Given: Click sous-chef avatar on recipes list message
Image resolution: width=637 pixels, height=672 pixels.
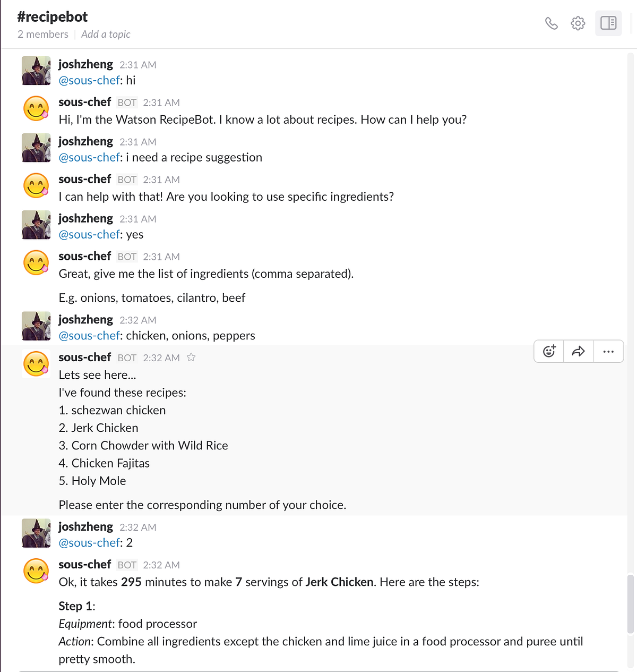Looking at the screenshot, I should click(36, 364).
